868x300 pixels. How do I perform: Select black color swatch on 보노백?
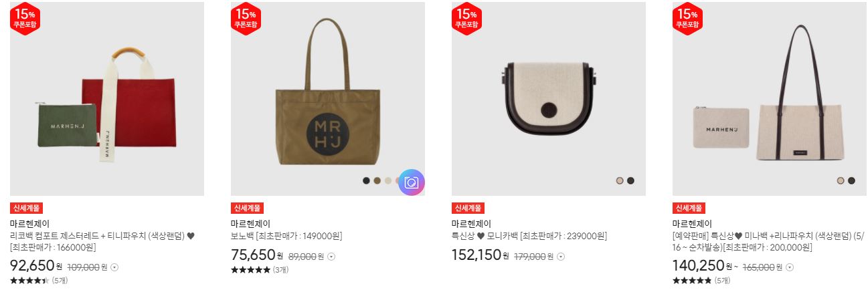[x=366, y=180]
